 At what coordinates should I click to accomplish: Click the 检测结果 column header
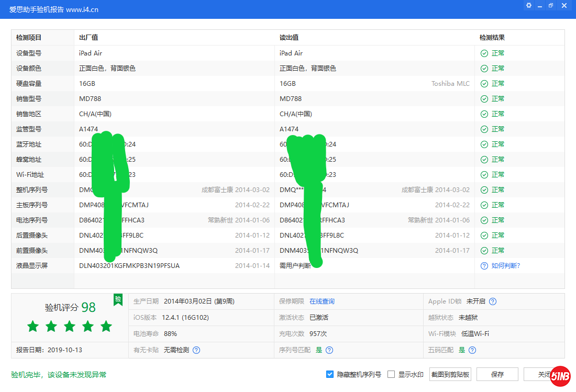tap(492, 38)
